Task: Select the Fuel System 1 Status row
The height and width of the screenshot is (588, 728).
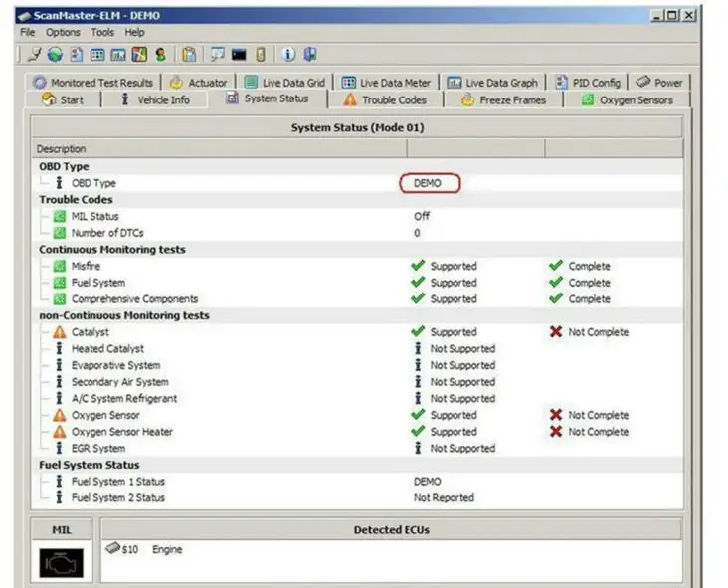Action: tap(357, 482)
